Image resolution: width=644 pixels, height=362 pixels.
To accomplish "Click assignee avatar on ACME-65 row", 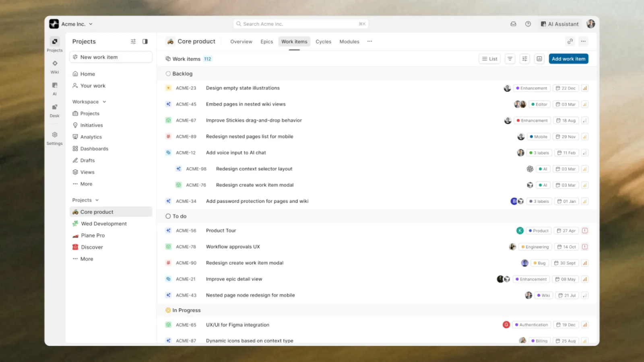I will (506, 325).
